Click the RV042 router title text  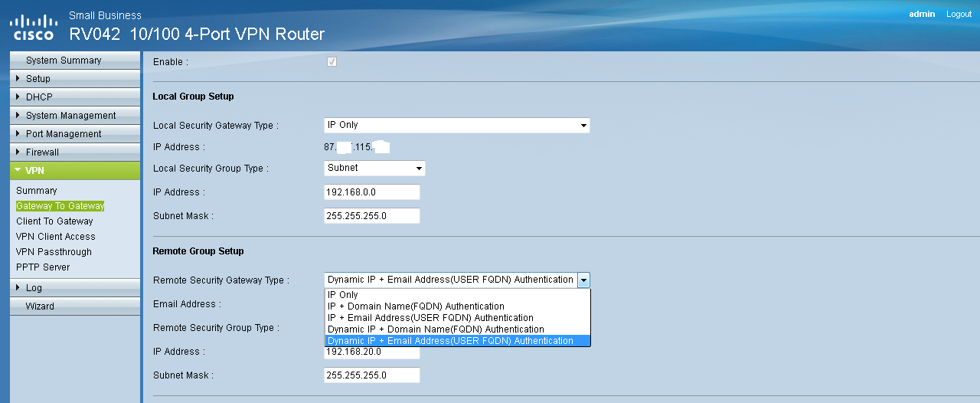(197, 34)
